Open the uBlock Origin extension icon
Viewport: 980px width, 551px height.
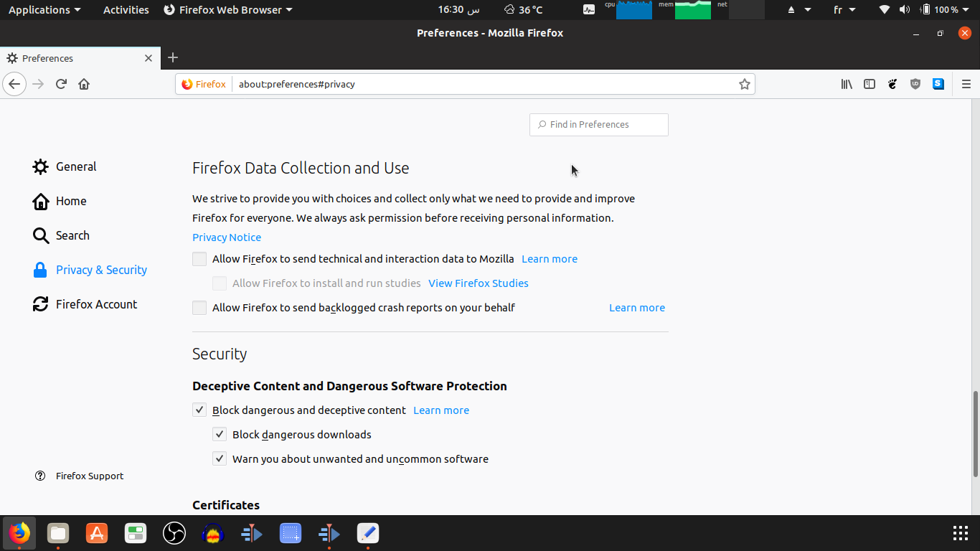tap(915, 84)
